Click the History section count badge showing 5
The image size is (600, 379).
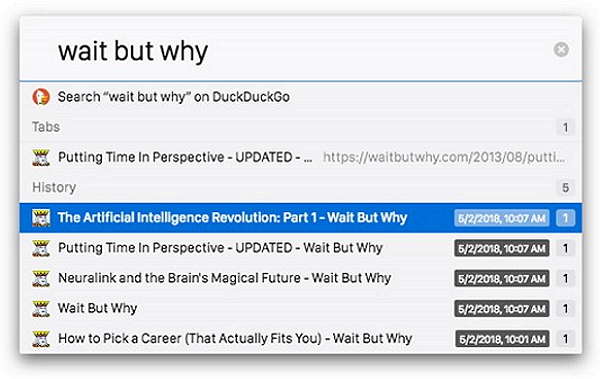tap(565, 188)
